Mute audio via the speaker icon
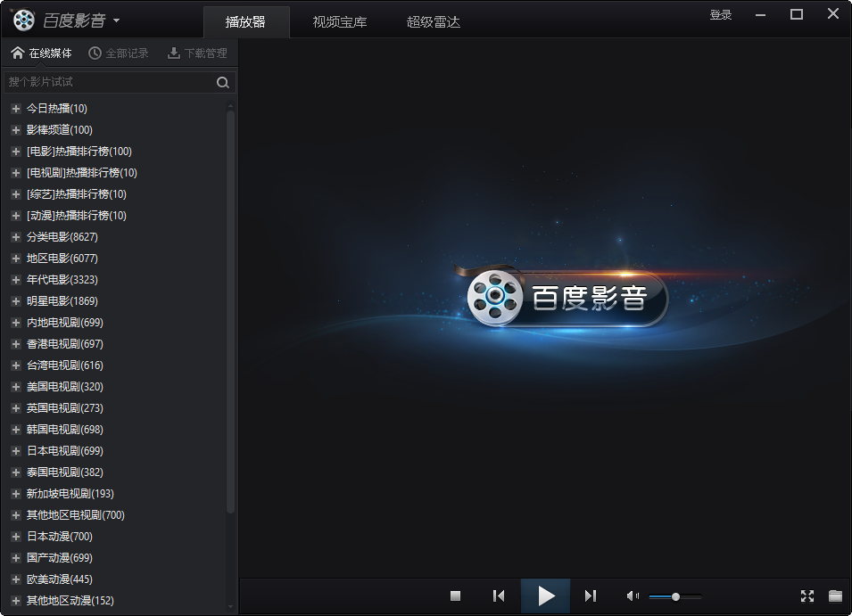852x616 pixels. click(x=633, y=595)
